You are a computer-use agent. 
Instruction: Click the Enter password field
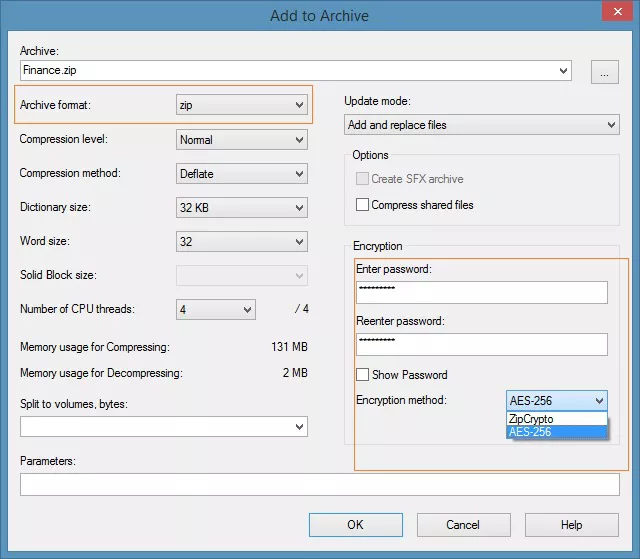click(x=482, y=292)
